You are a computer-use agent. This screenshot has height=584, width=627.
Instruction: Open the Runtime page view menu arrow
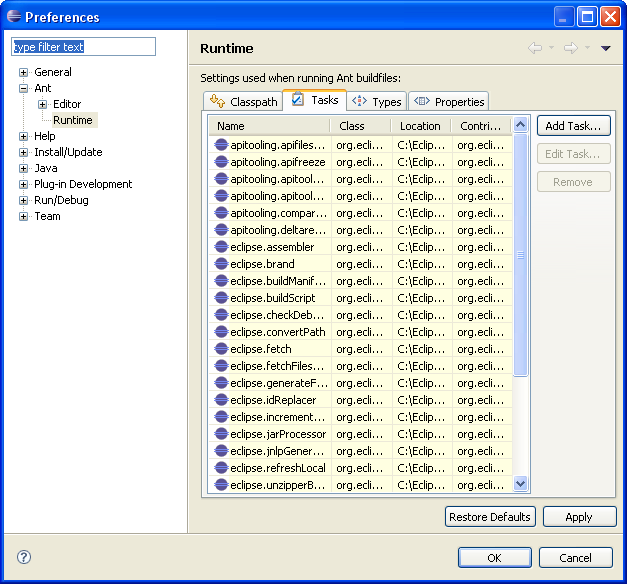tap(605, 48)
